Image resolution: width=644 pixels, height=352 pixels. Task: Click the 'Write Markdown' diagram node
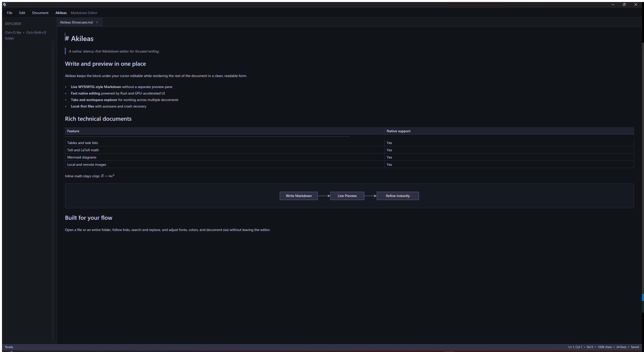[x=298, y=196]
